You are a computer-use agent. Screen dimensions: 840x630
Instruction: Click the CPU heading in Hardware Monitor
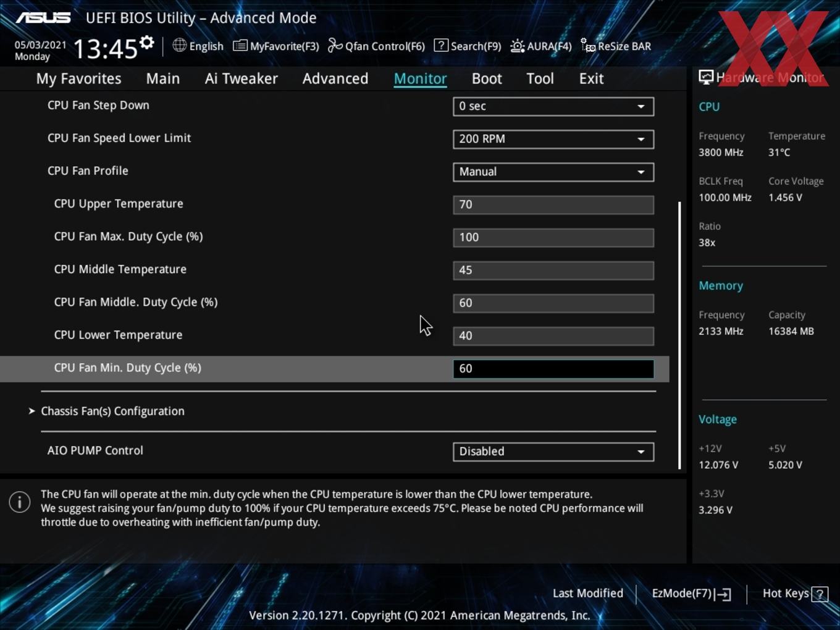(709, 106)
